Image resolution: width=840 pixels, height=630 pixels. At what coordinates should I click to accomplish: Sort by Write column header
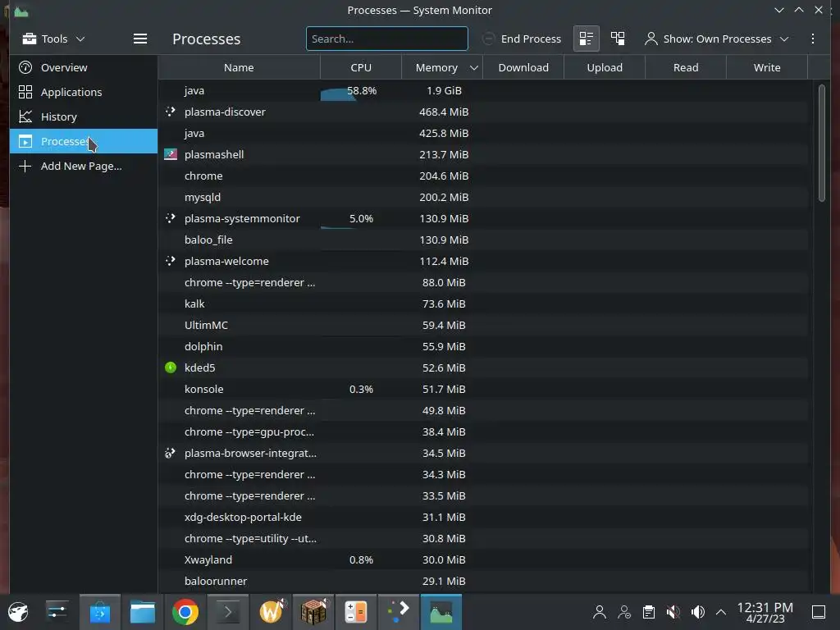tap(767, 67)
